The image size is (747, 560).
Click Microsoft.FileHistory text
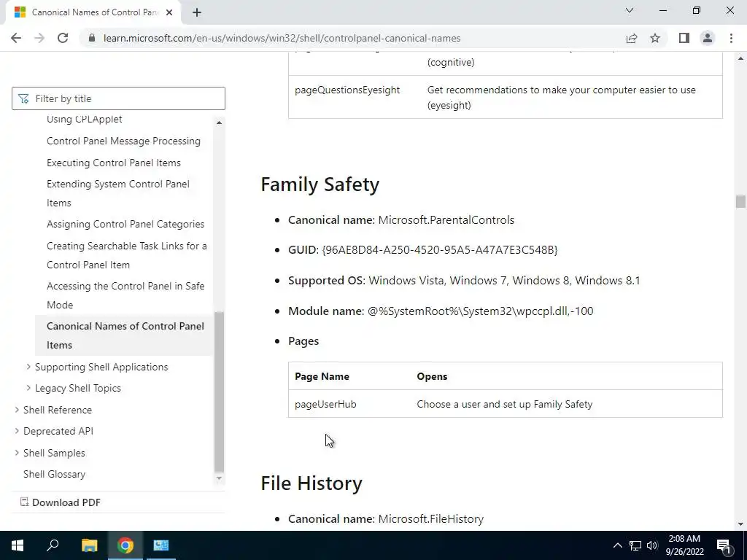[x=431, y=519]
